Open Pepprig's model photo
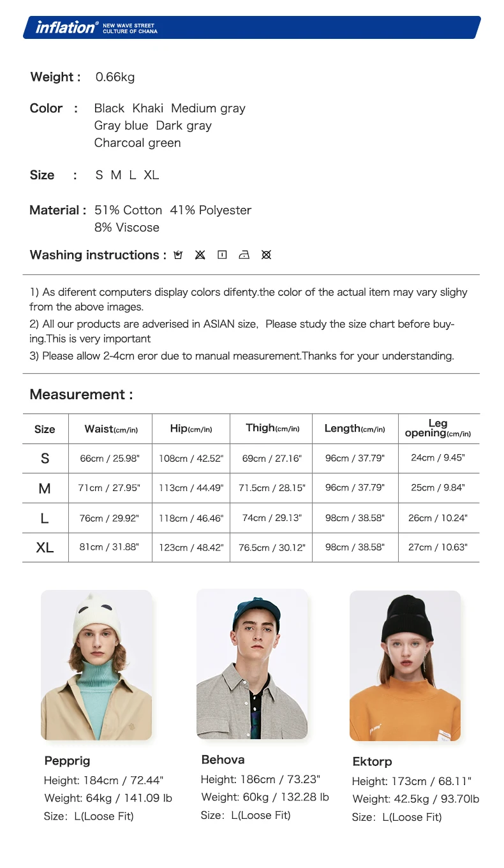The height and width of the screenshot is (868, 504). (x=96, y=665)
